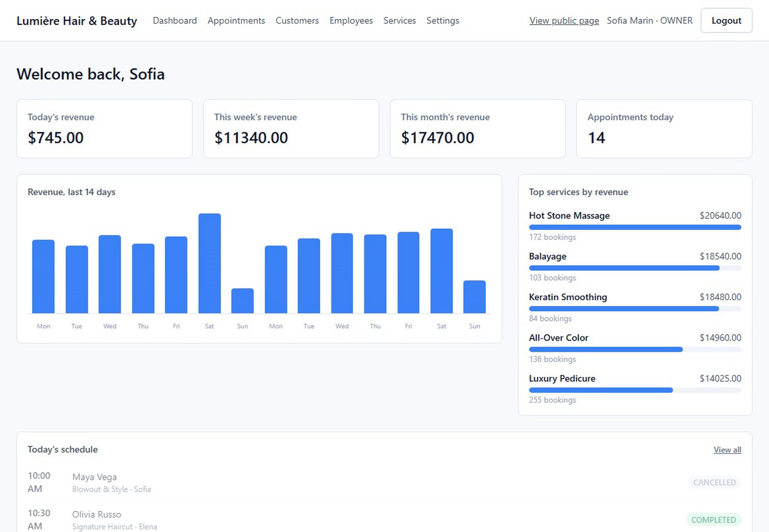The width and height of the screenshot is (769, 532).
Task: Click the Luxury Pedicure revenue progress bar
Action: click(635, 390)
